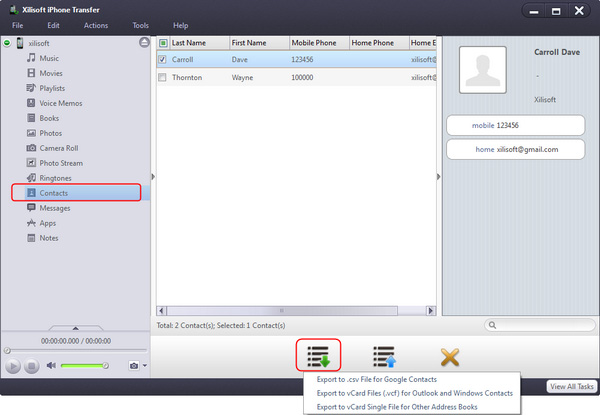Choose Export to .csv File for Google Contacts

(x=375, y=380)
